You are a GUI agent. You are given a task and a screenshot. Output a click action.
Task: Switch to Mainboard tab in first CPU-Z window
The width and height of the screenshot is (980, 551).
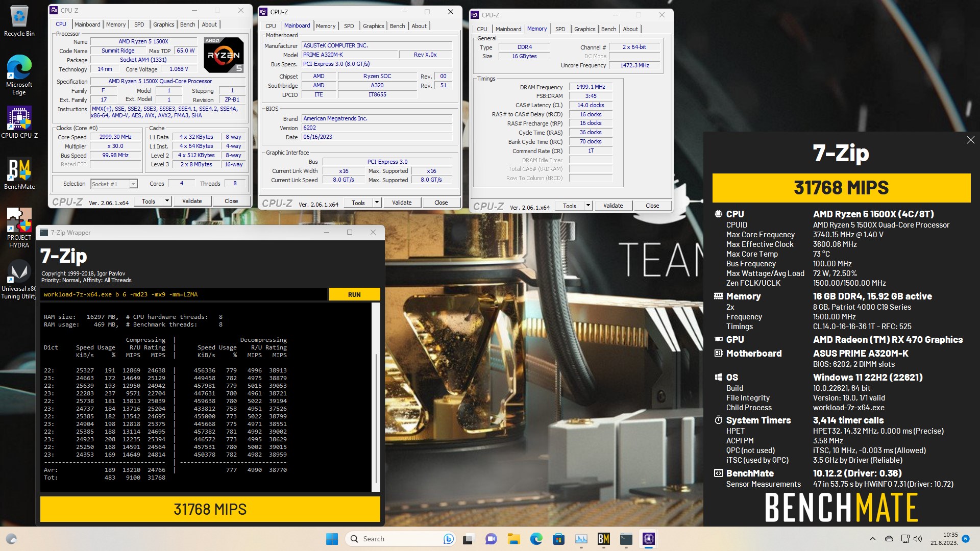[87, 24]
